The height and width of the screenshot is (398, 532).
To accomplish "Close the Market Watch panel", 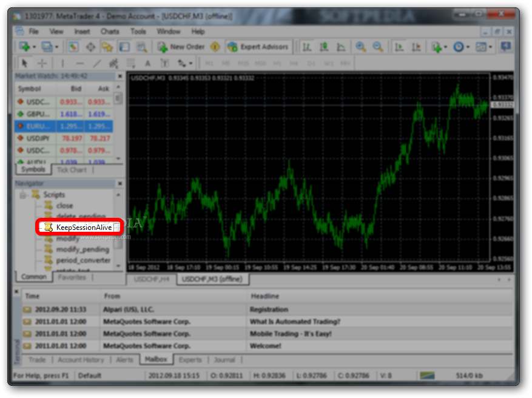I will tap(120, 76).
